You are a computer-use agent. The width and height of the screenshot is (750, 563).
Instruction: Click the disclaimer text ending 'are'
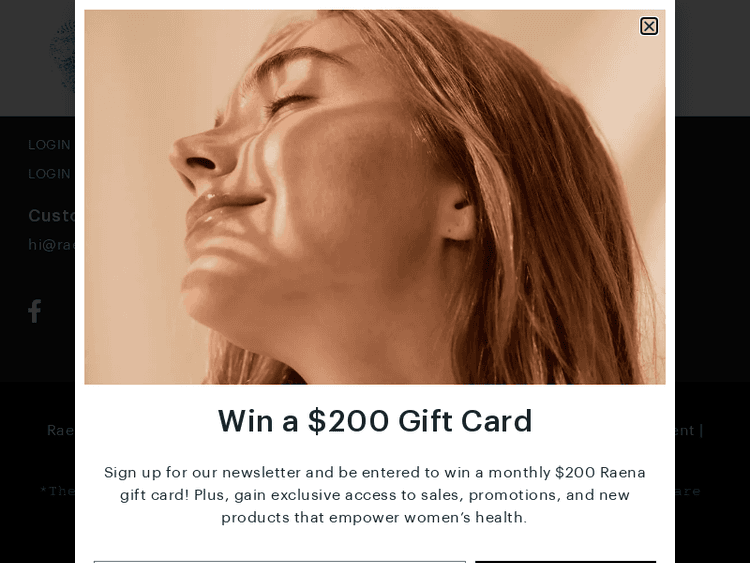(x=688, y=491)
